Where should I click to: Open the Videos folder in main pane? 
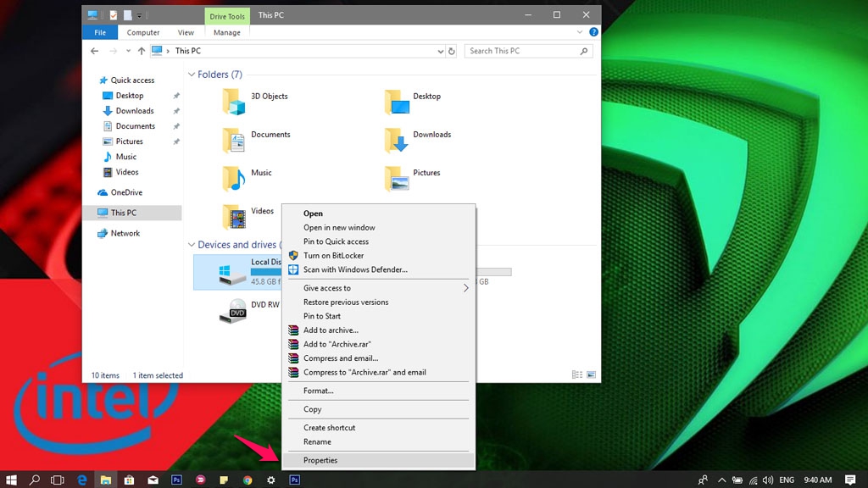tap(234, 216)
